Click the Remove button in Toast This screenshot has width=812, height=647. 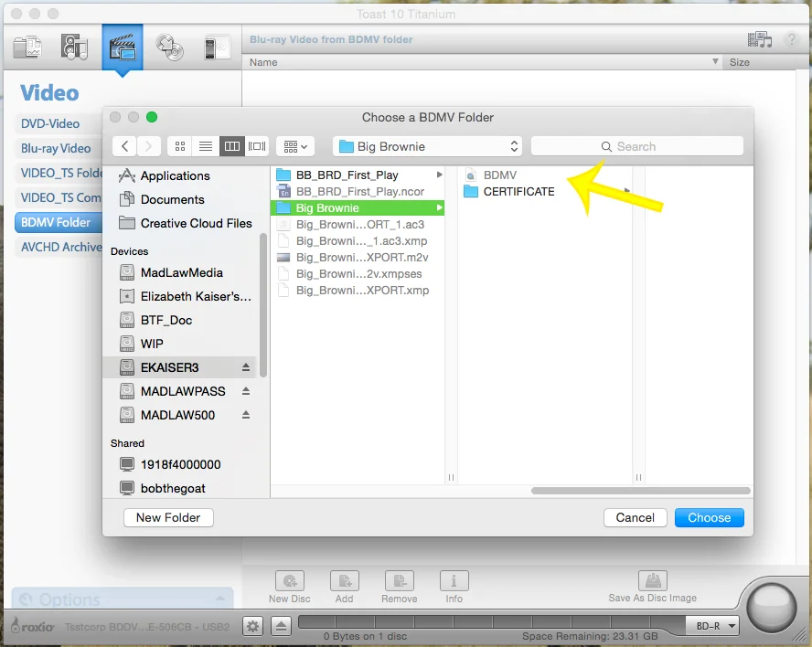pyautogui.click(x=400, y=587)
